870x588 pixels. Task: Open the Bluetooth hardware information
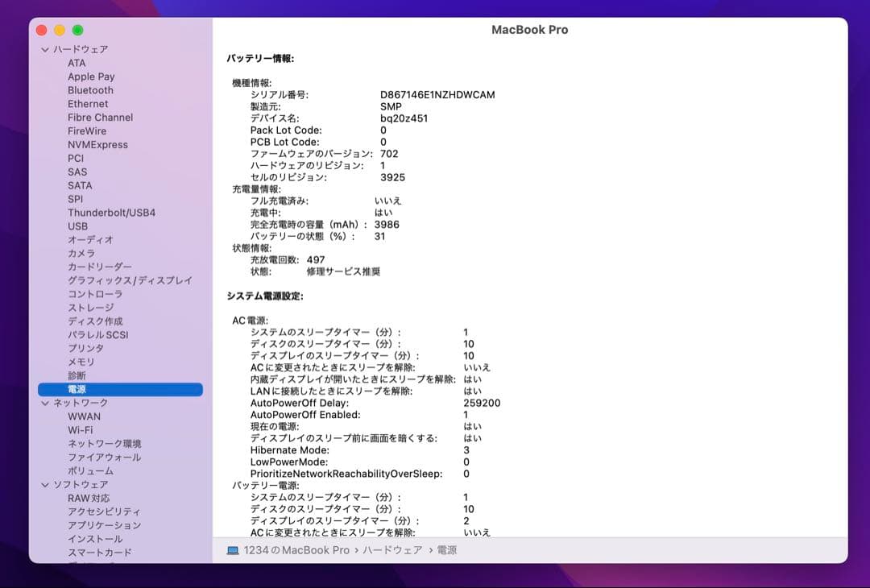pos(90,89)
